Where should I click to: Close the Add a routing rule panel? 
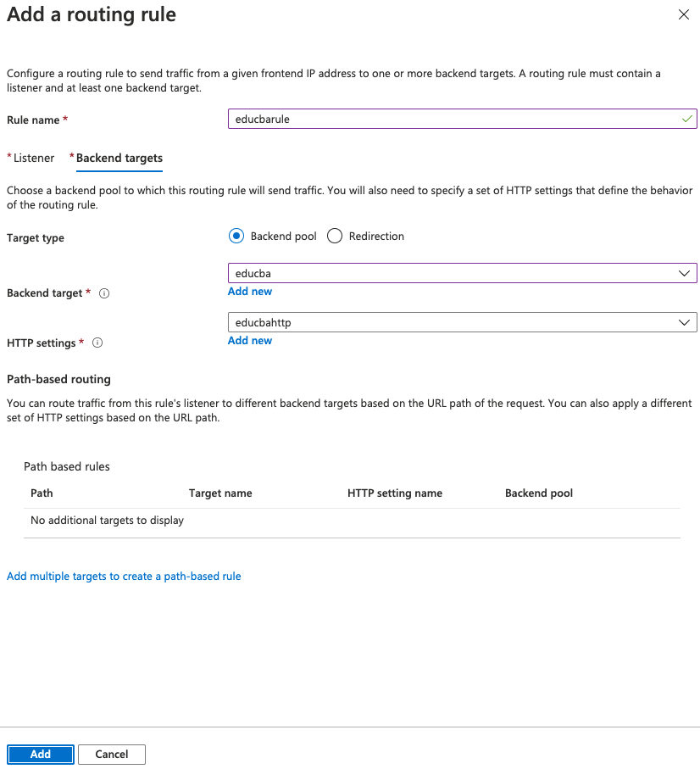click(684, 15)
